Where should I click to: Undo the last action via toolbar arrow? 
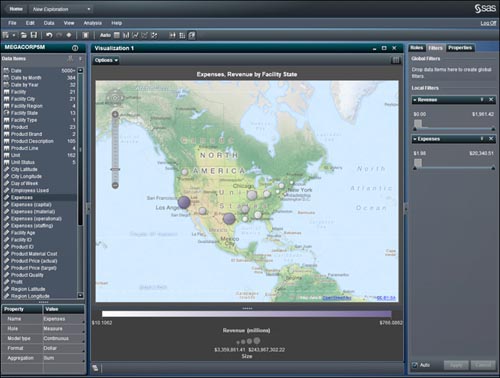[49, 35]
